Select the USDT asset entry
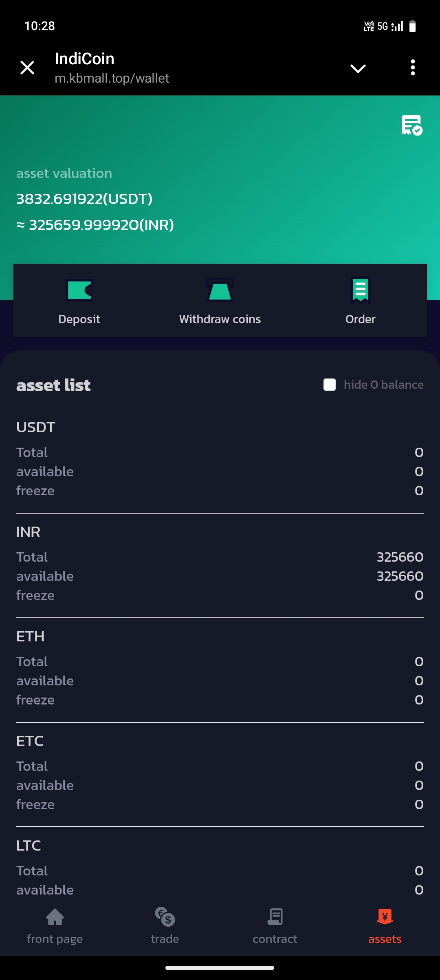Image resolution: width=440 pixels, height=980 pixels. (36, 427)
